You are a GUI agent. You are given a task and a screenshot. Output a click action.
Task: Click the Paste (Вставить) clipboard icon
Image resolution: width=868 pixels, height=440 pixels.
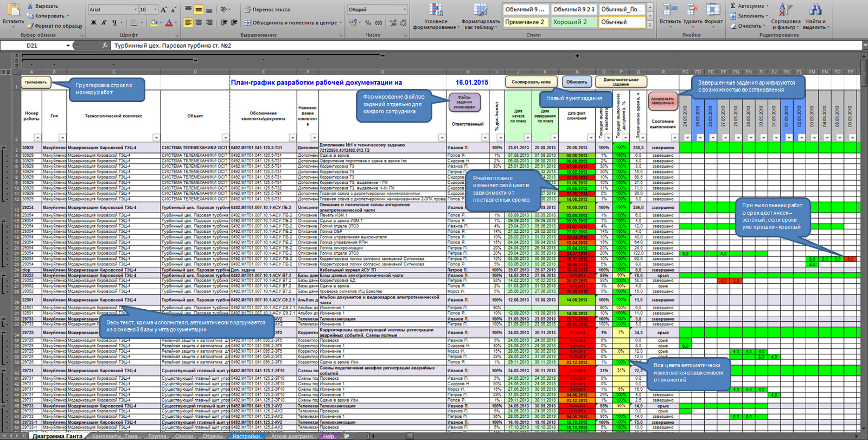[x=13, y=10]
